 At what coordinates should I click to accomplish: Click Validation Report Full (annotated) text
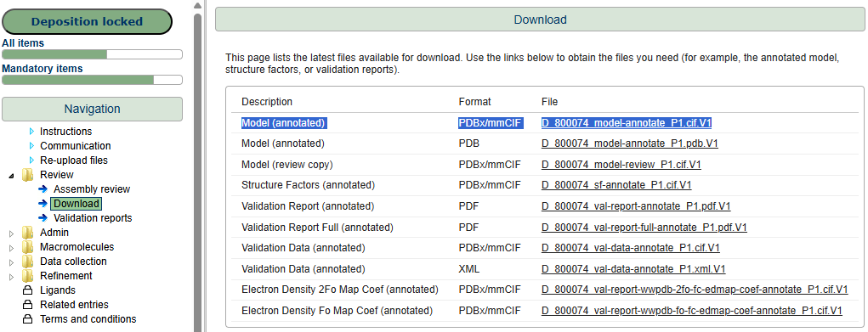click(x=317, y=227)
